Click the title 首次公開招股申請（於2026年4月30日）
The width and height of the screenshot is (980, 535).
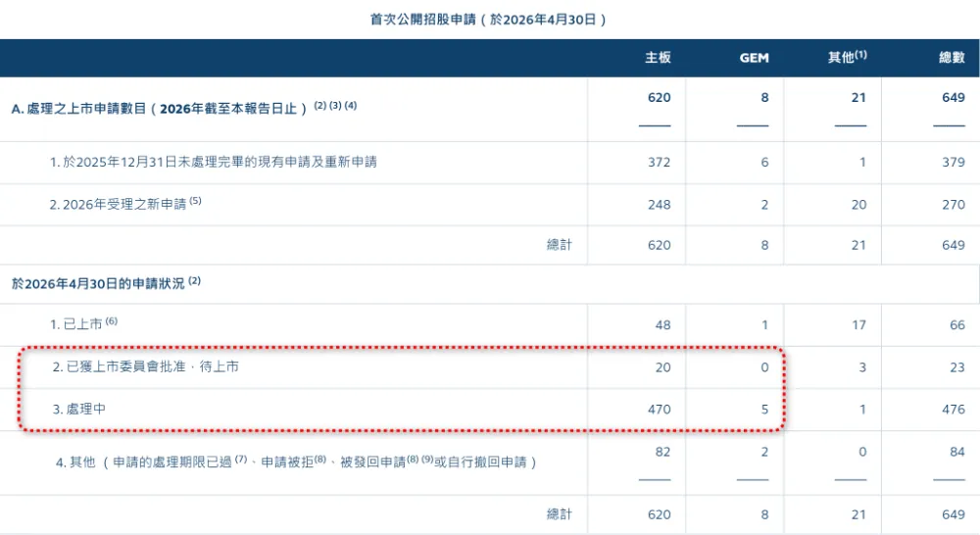488,20
